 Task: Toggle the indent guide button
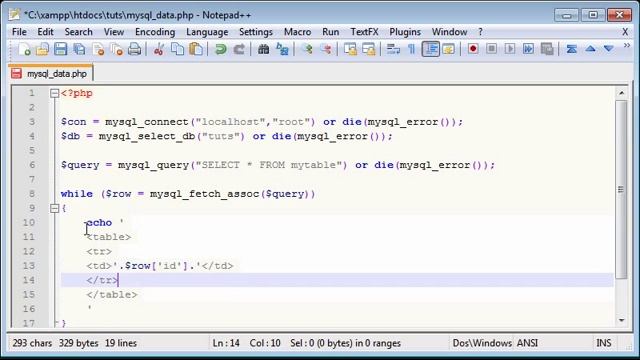[430, 49]
